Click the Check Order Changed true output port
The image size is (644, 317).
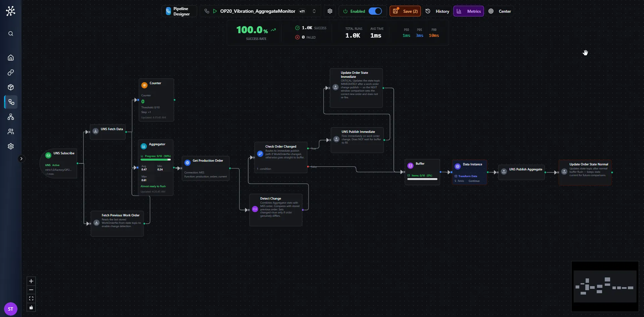click(308, 148)
